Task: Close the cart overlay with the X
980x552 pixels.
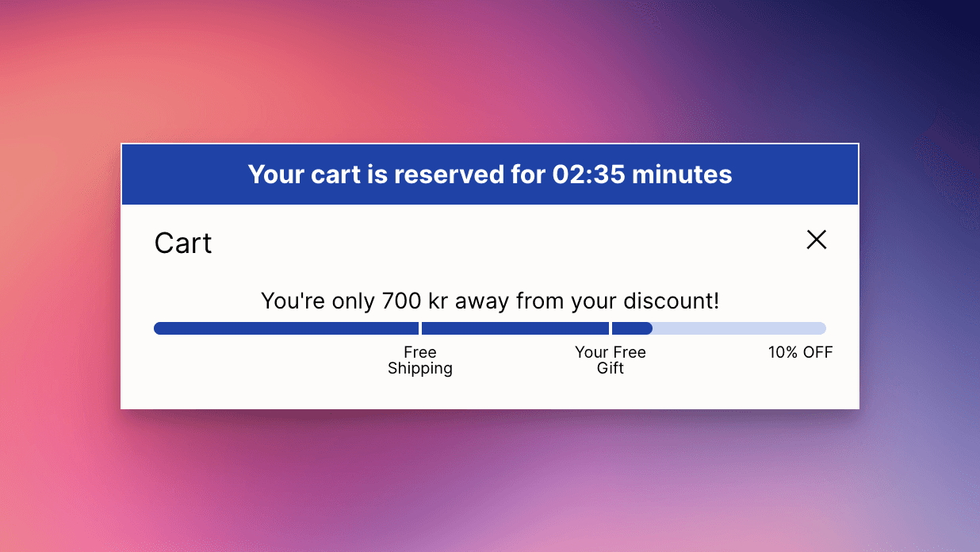Action: pos(816,240)
